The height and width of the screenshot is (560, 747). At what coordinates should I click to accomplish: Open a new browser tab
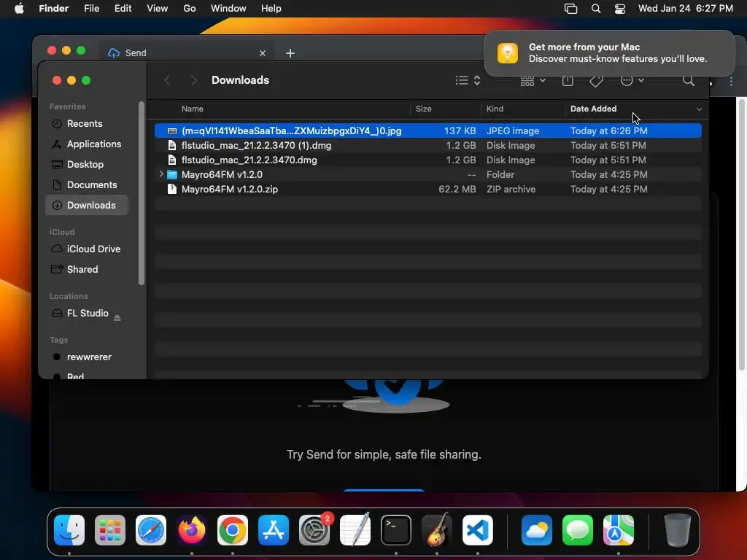(290, 53)
